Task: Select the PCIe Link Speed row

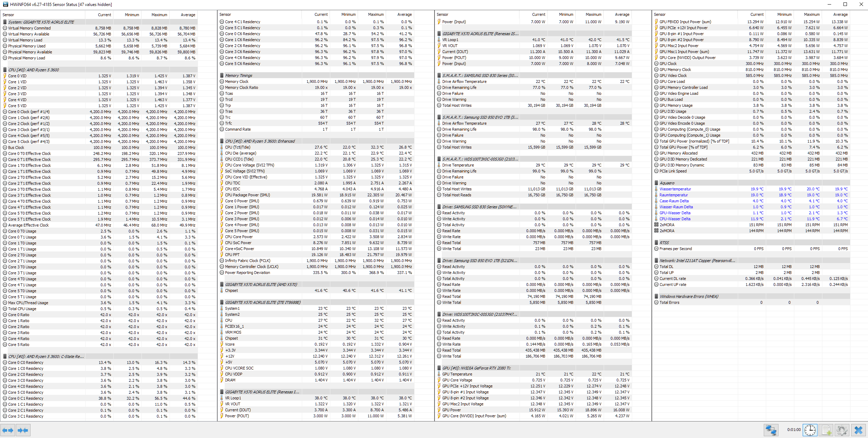Action: coord(751,171)
